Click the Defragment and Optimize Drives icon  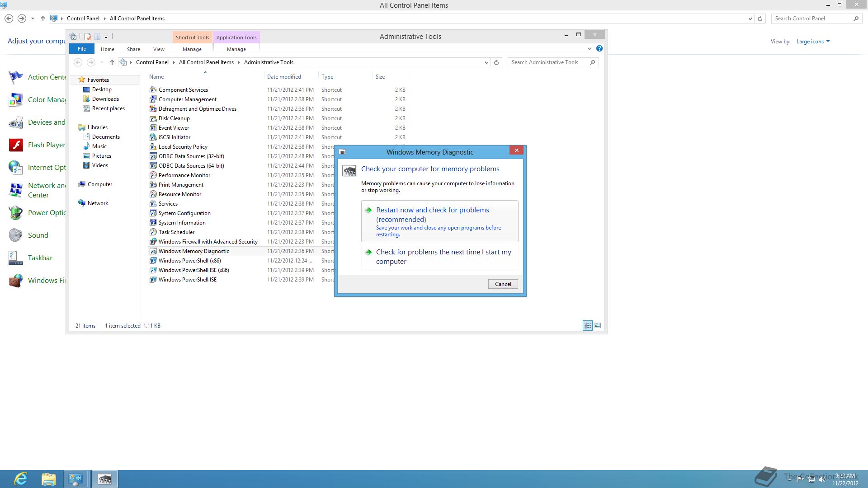153,109
